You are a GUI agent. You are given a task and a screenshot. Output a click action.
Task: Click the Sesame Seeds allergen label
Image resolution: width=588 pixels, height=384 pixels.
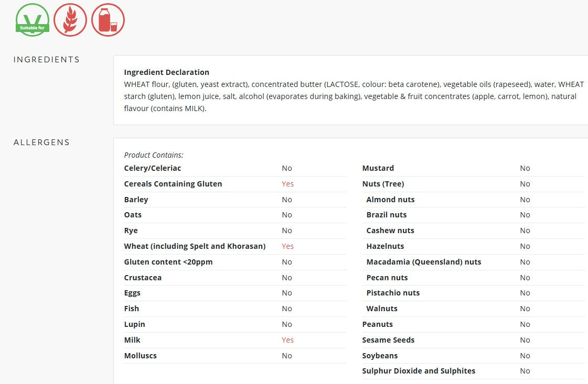(x=388, y=340)
